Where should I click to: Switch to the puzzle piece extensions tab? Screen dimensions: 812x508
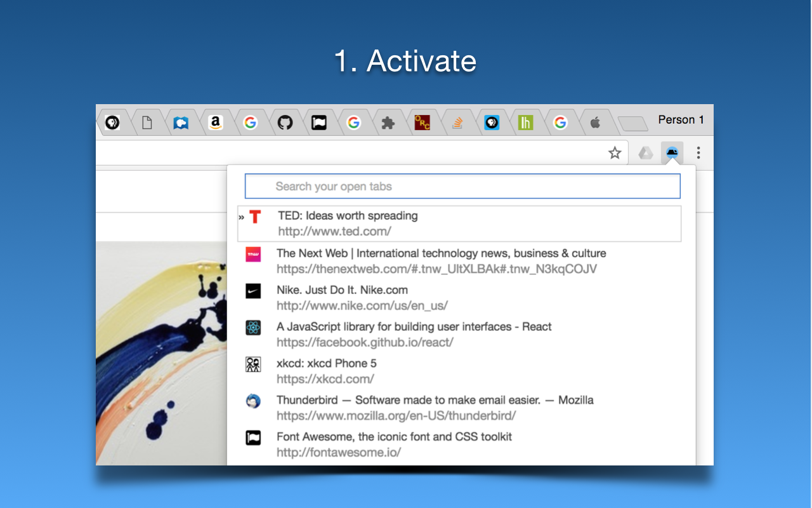388,123
